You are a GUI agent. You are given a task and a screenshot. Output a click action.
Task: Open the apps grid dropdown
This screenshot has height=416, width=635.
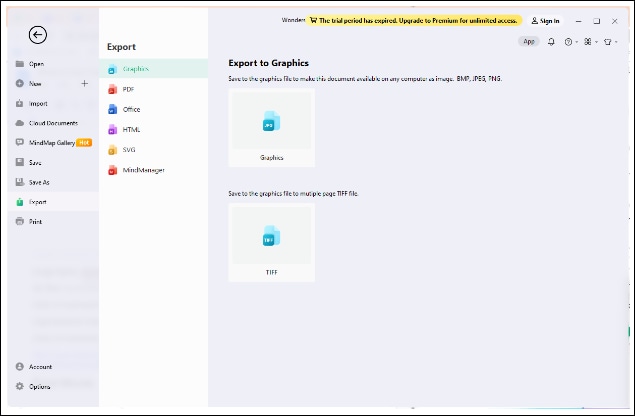[x=590, y=42]
